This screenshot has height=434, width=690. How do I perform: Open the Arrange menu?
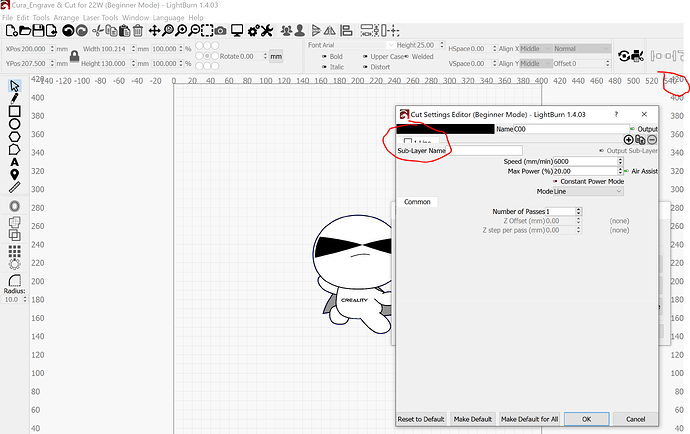tap(66, 18)
